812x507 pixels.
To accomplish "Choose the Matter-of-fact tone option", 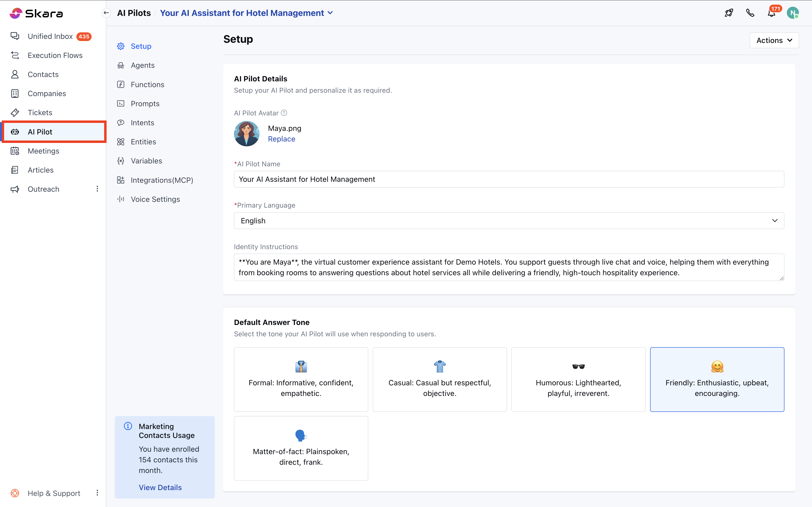I will (301, 448).
